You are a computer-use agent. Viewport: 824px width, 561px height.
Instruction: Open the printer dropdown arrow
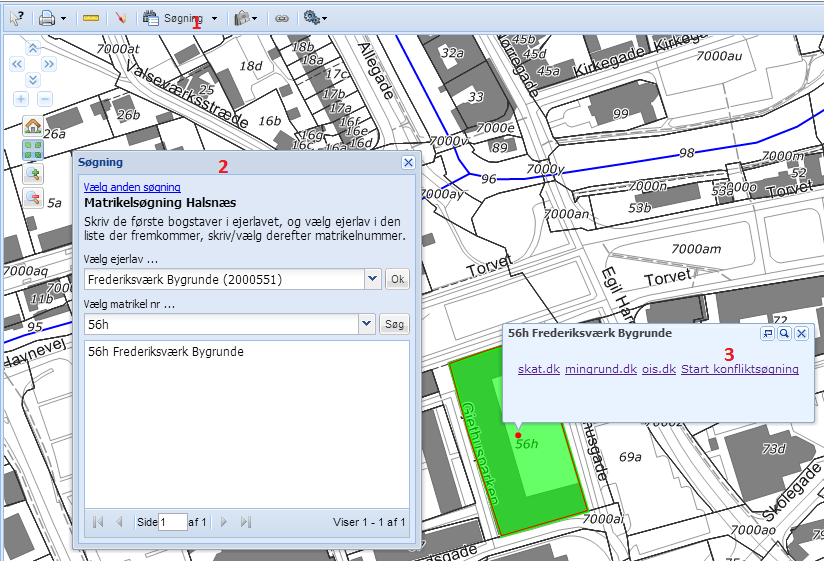click(64, 18)
